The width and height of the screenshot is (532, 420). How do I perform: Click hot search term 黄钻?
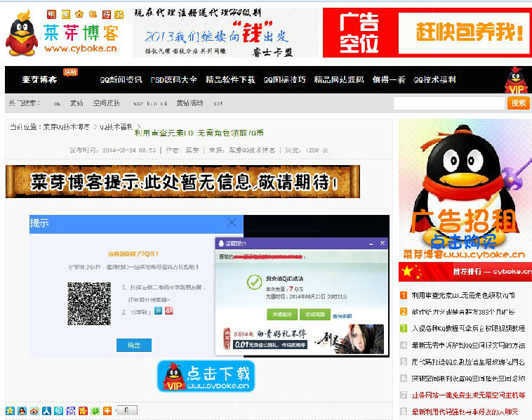[77, 103]
